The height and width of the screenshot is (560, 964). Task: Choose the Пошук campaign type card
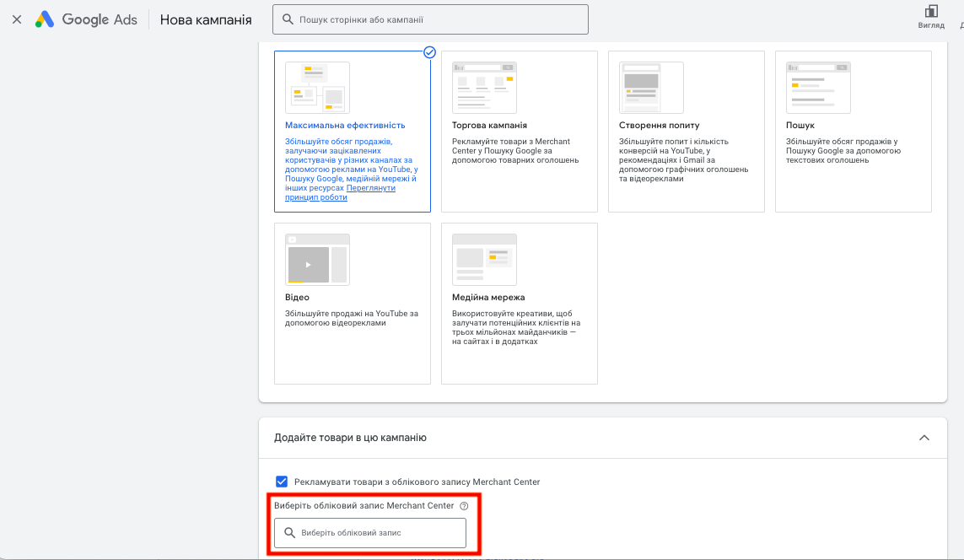[854, 132]
